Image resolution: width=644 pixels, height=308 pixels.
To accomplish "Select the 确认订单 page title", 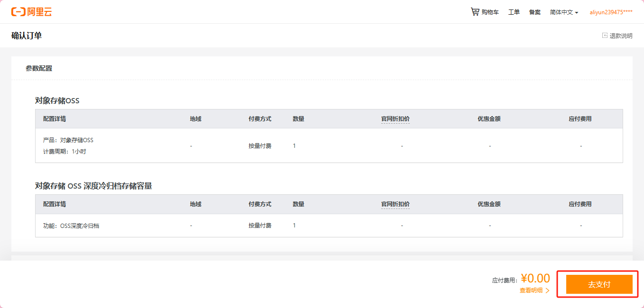I will [x=27, y=36].
